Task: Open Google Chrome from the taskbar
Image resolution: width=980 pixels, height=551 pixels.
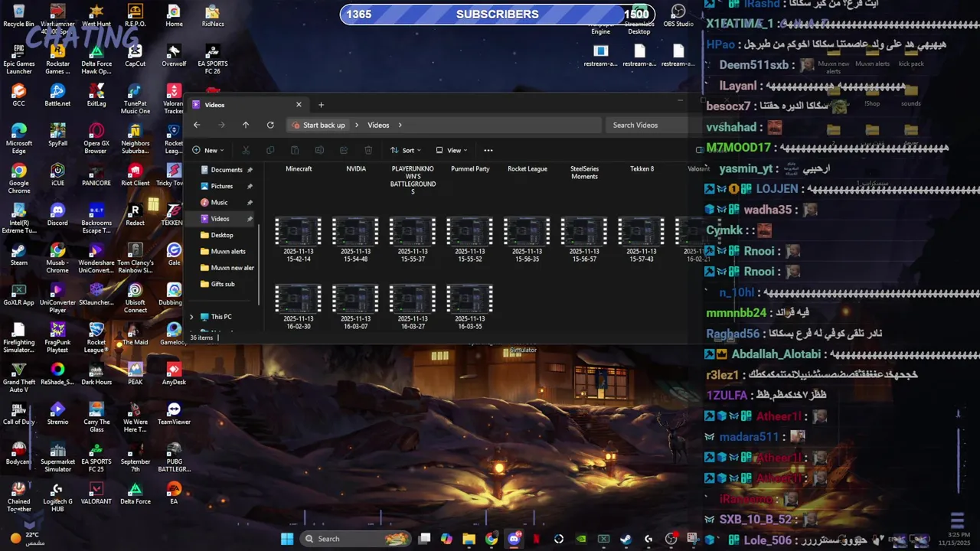Action: pyautogui.click(x=492, y=539)
